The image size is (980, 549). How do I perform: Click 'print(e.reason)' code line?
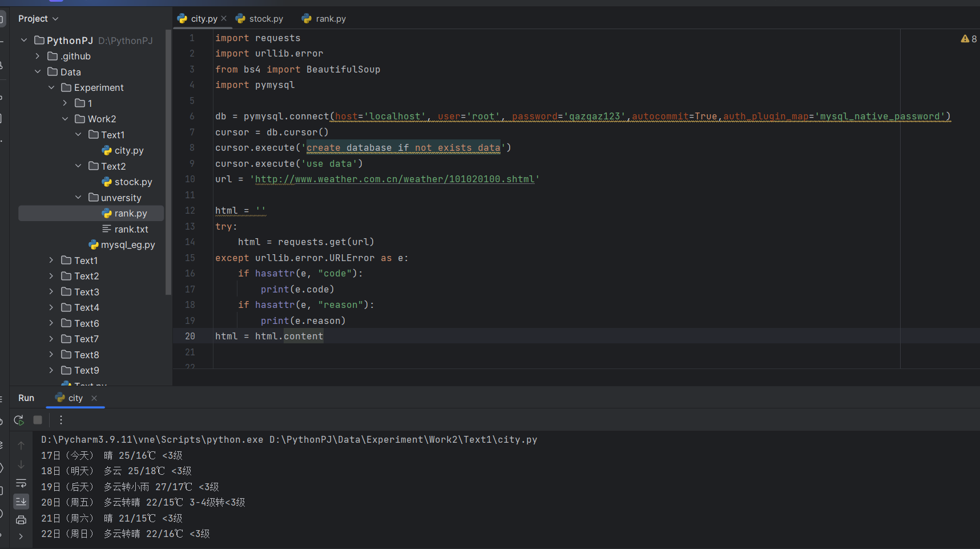coord(303,321)
